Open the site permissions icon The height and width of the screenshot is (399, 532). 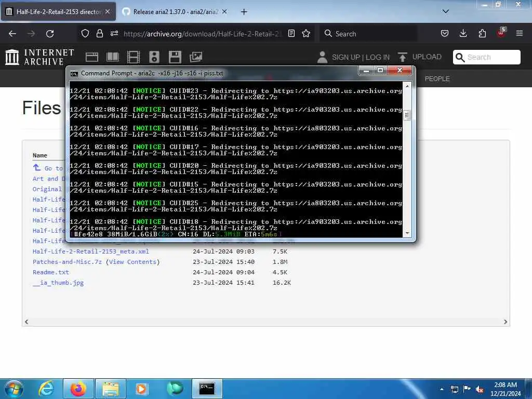[114, 33]
